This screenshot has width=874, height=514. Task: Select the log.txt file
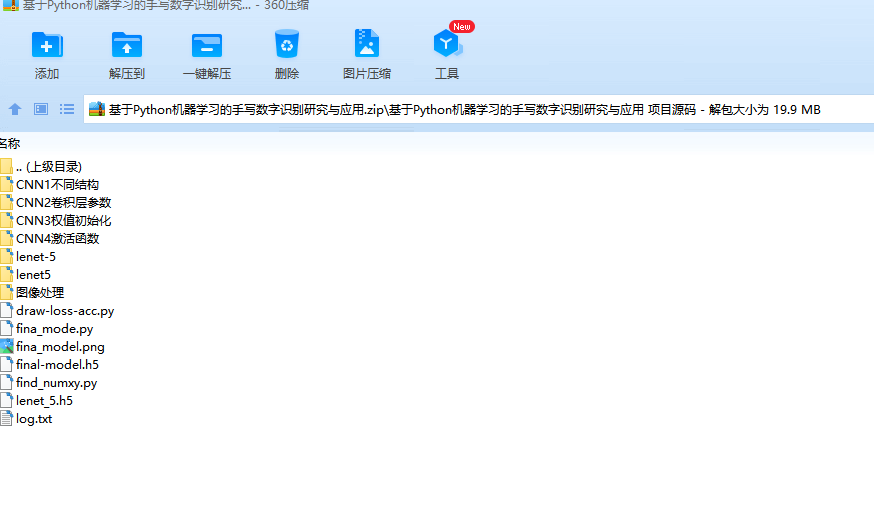tap(26, 419)
